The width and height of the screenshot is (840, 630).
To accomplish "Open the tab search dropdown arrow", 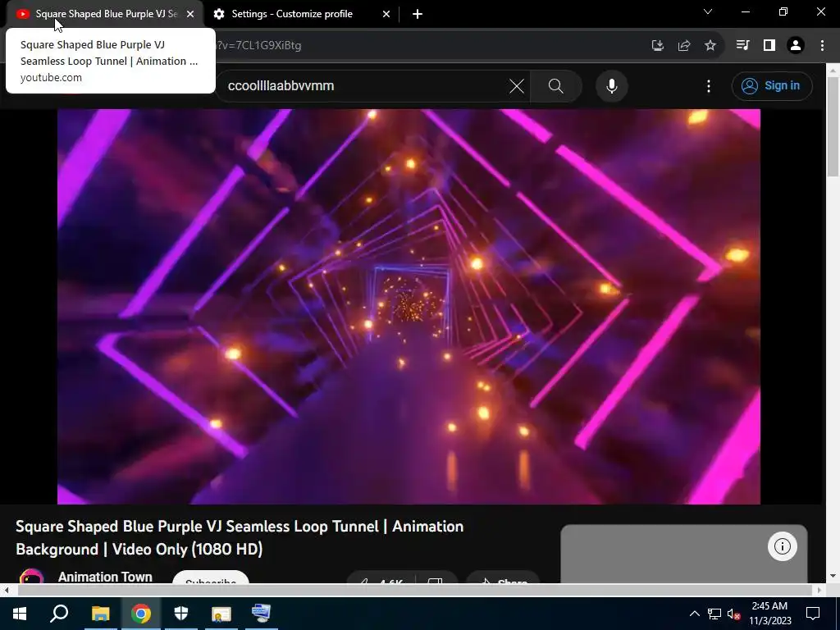I will pos(708,11).
